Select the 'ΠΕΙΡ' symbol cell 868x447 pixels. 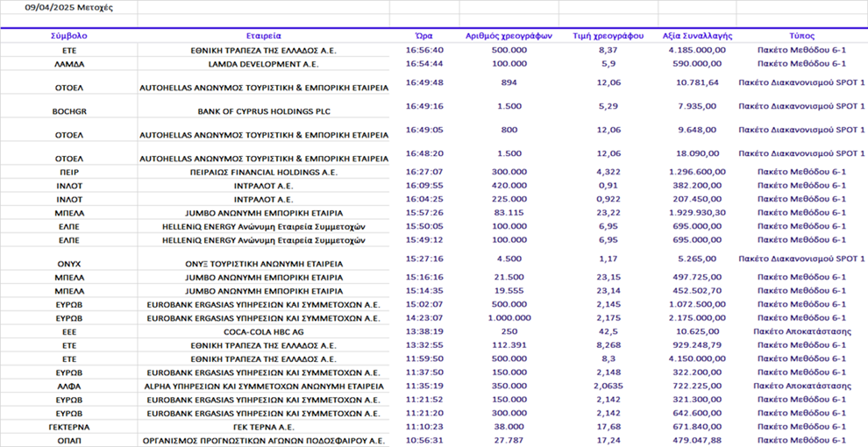[68, 172]
